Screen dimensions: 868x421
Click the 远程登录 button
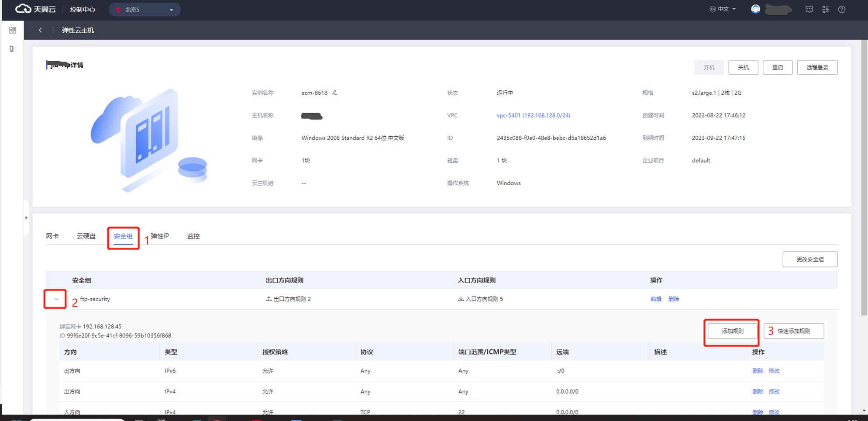point(817,68)
